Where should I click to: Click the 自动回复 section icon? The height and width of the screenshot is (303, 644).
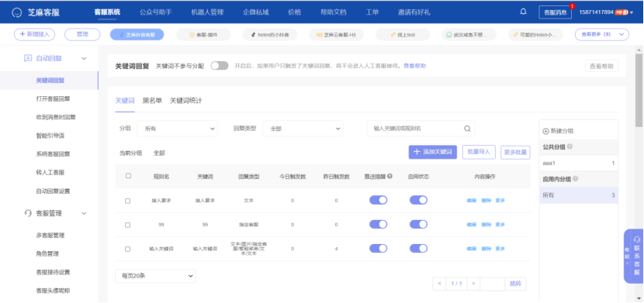(x=28, y=58)
